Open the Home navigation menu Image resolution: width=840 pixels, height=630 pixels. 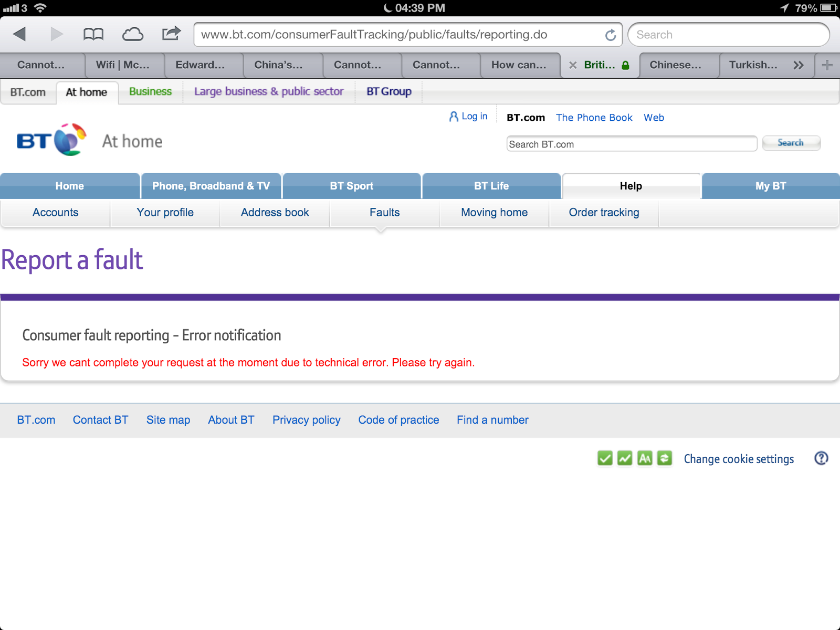pyautogui.click(x=70, y=186)
